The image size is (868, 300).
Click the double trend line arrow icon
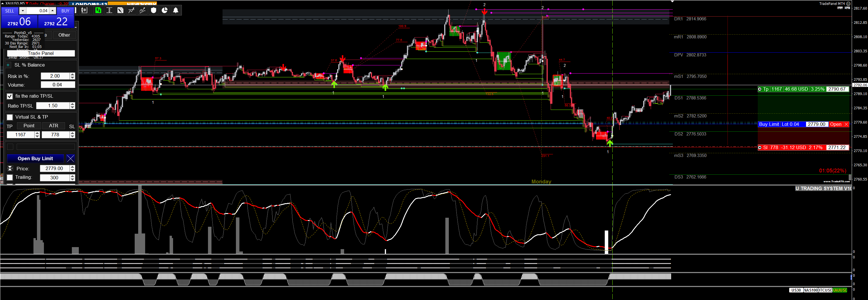point(143,10)
